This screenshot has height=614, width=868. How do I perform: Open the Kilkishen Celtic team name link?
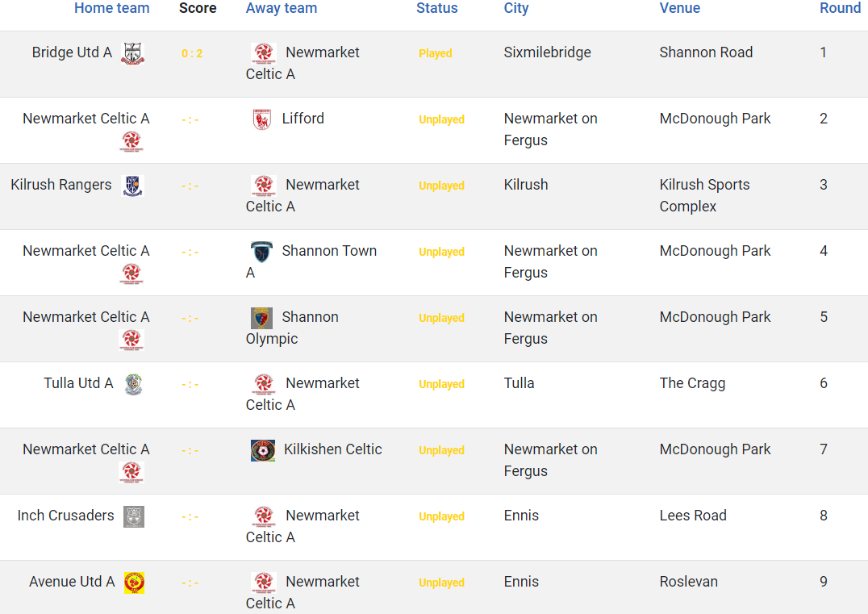(x=332, y=449)
